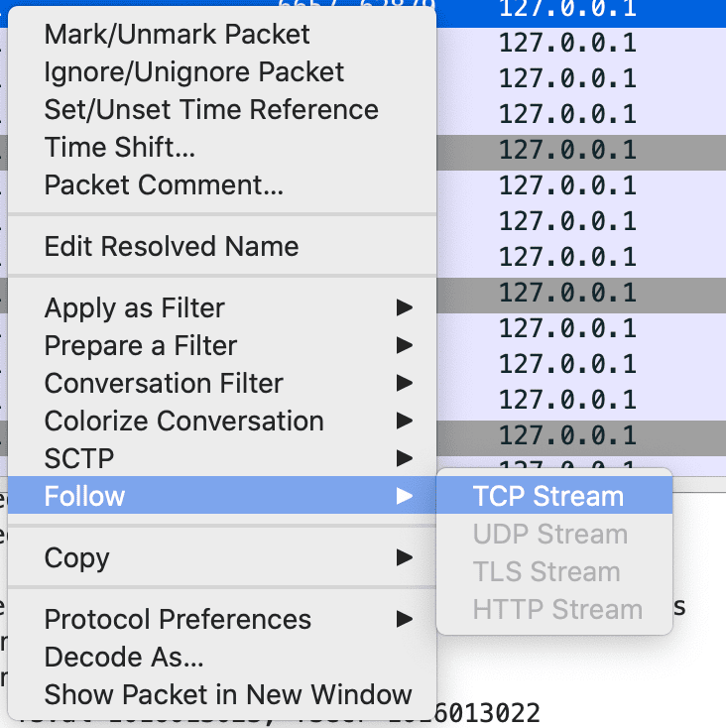Open the Prepare a Filter submenu
Viewport: 726px width, 728px height.
pos(141,345)
